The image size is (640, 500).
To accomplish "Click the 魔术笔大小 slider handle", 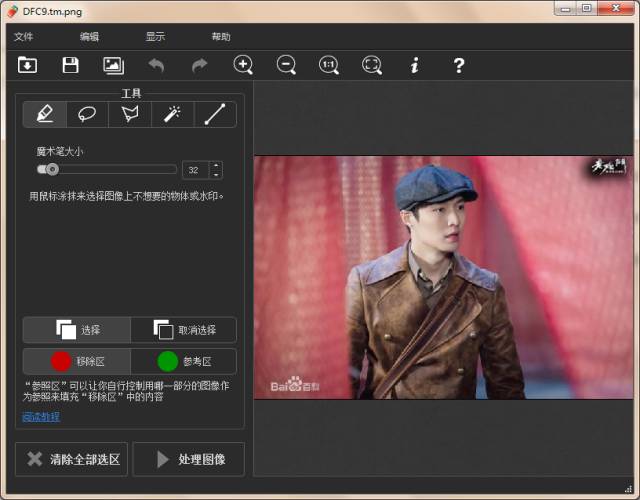I will tap(52, 169).
